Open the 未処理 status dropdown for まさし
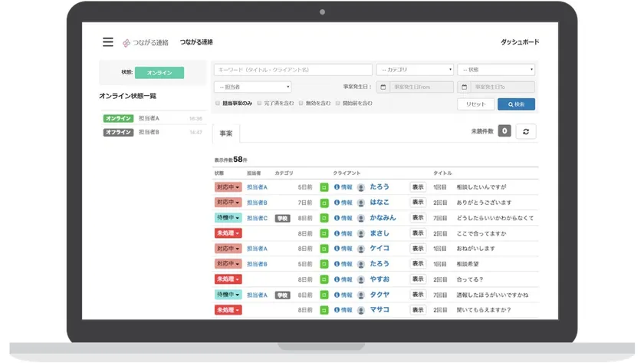 [228, 233]
